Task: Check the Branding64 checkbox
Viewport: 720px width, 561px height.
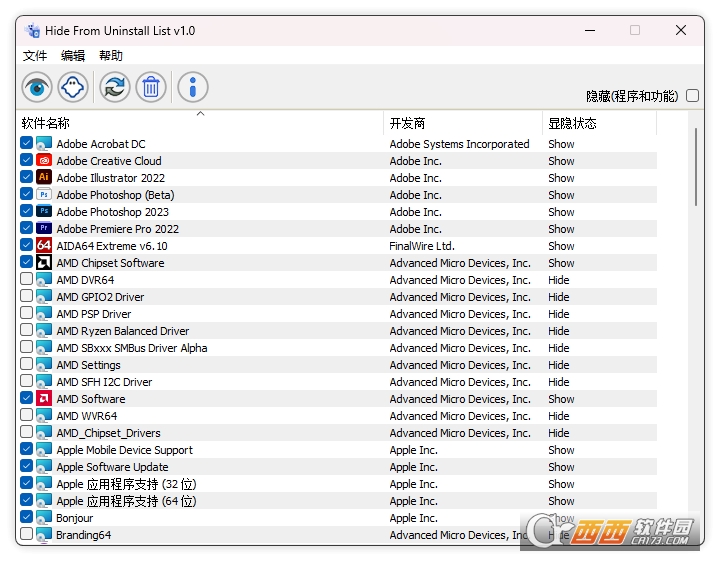Action: [x=27, y=533]
